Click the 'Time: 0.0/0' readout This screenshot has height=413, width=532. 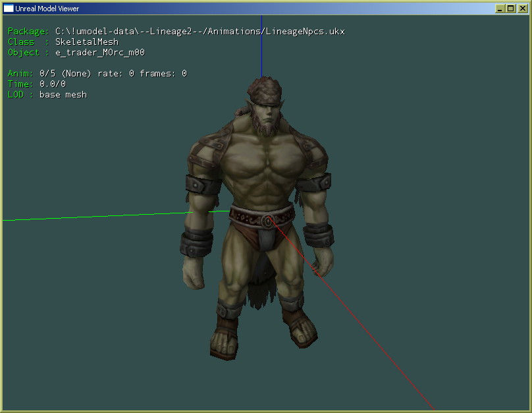[37, 84]
